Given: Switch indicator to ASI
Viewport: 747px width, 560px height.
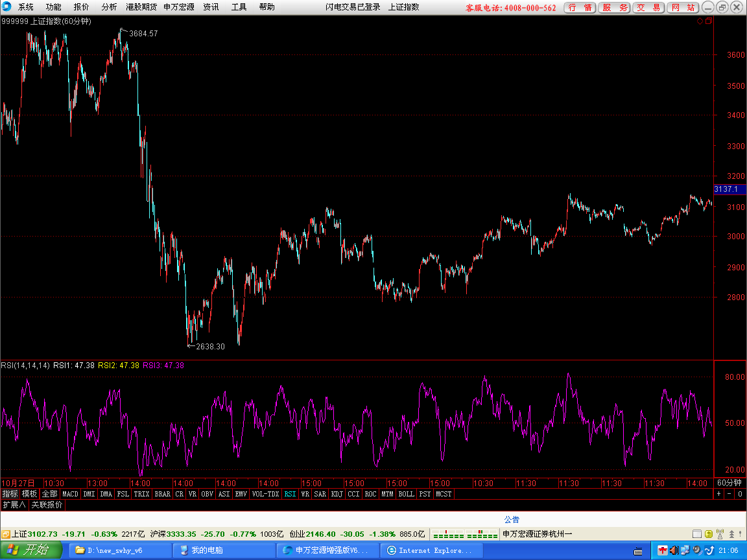Looking at the screenshot, I should click(224, 494).
